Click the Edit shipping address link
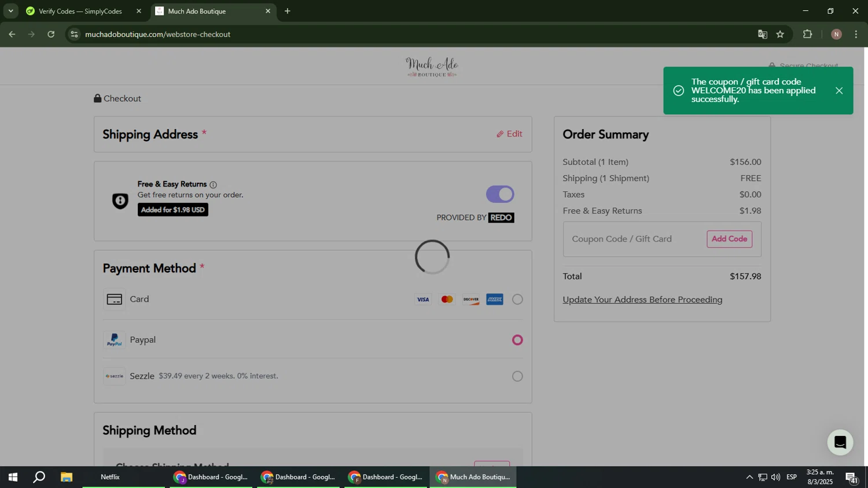 [509, 134]
